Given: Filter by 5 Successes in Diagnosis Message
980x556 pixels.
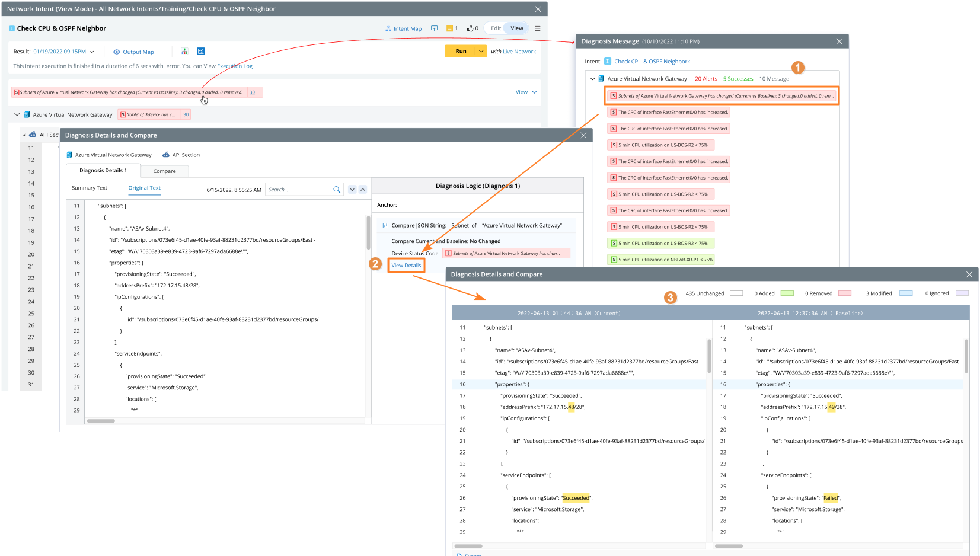Looking at the screenshot, I should [x=738, y=79].
